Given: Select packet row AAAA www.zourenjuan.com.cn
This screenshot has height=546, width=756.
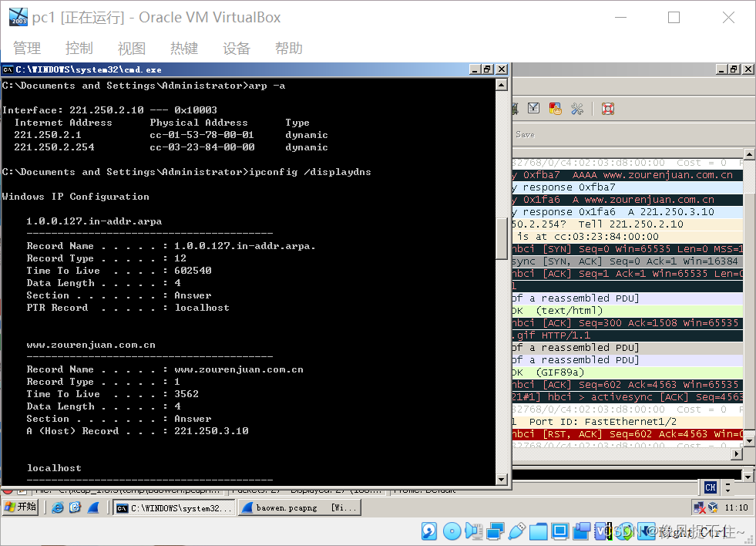Looking at the screenshot, I should click(x=627, y=175).
